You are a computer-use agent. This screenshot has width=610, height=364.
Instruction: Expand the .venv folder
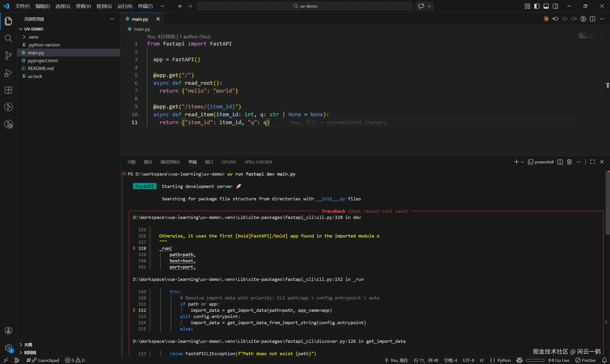click(33, 37)
